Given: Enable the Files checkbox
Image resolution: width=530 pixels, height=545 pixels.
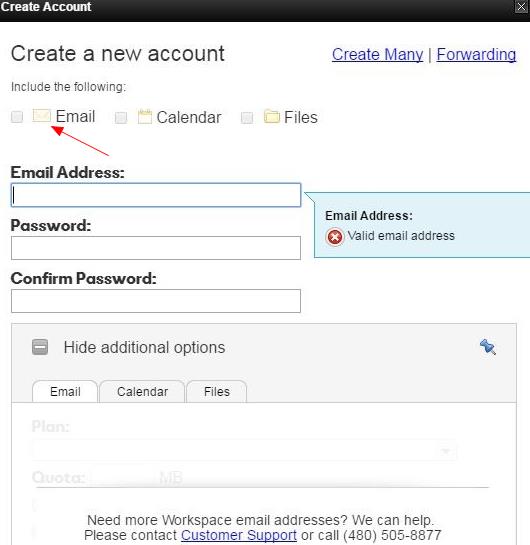Looking at the screenshot, I should coord(247,117).
